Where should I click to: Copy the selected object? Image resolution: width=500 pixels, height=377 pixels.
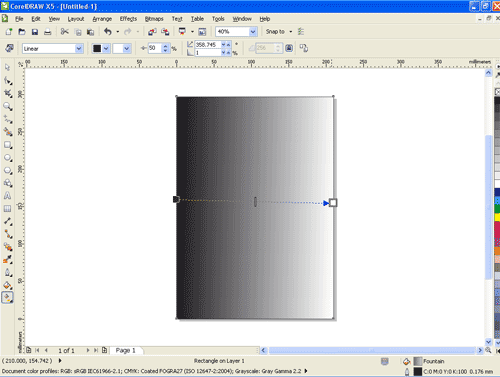tap(78, 32)
